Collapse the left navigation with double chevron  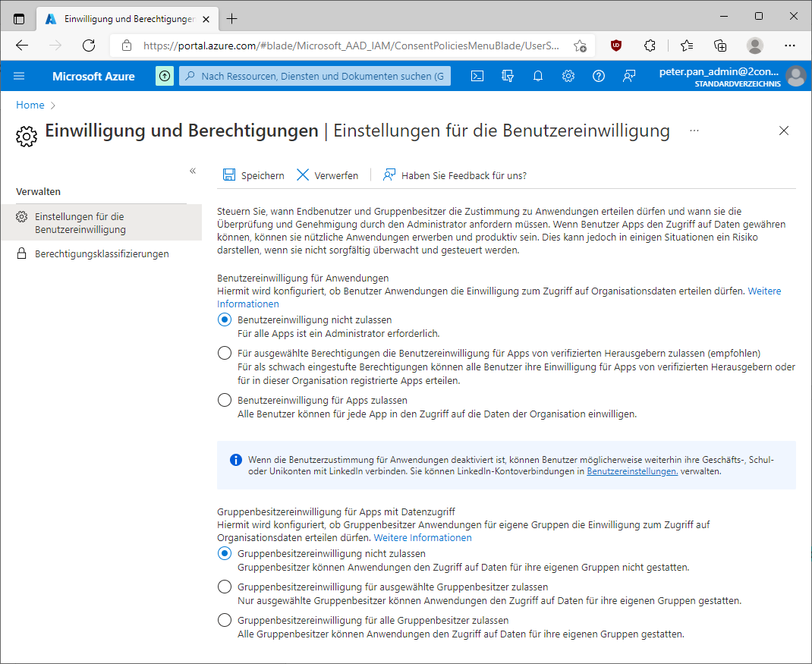[193, 171]
